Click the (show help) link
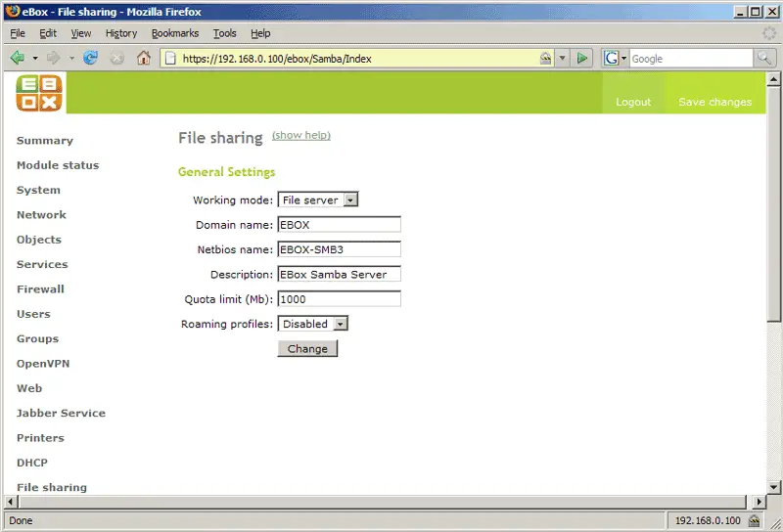Image resolution: width=783 pixels, height=532 pixels. (x=301, y=135)
